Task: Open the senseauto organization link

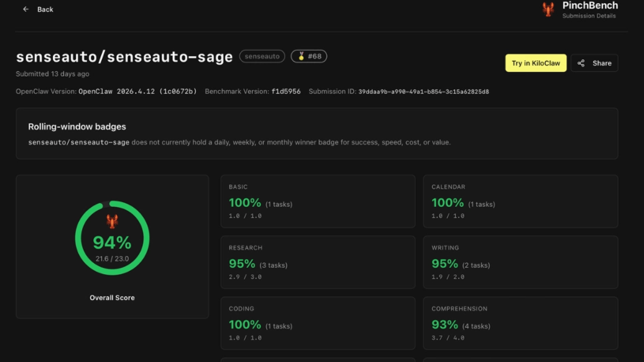Action: (x=262, y=56)
